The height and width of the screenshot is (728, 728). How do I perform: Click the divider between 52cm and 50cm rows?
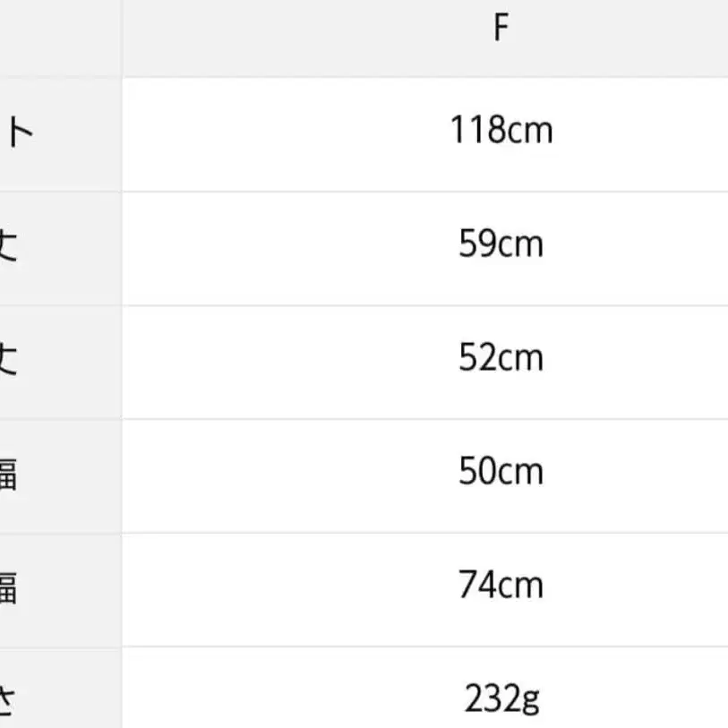pyautogui.click(x=424, y=418)
